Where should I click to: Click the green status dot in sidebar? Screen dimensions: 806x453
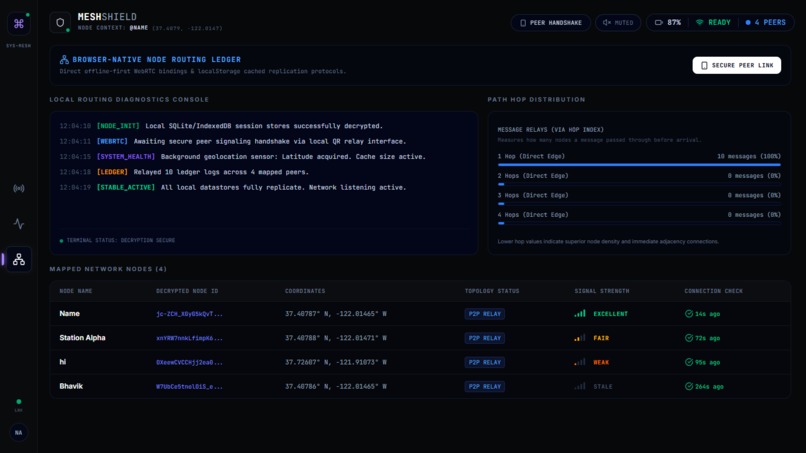pos(19,402)
